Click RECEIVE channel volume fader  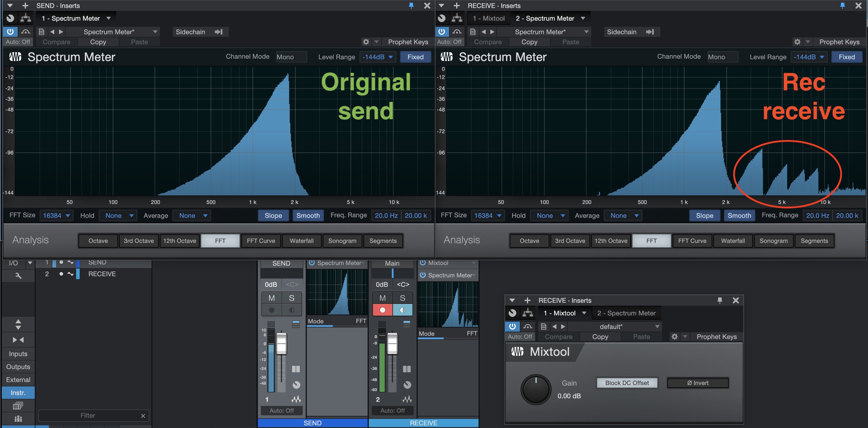(392, 343)
